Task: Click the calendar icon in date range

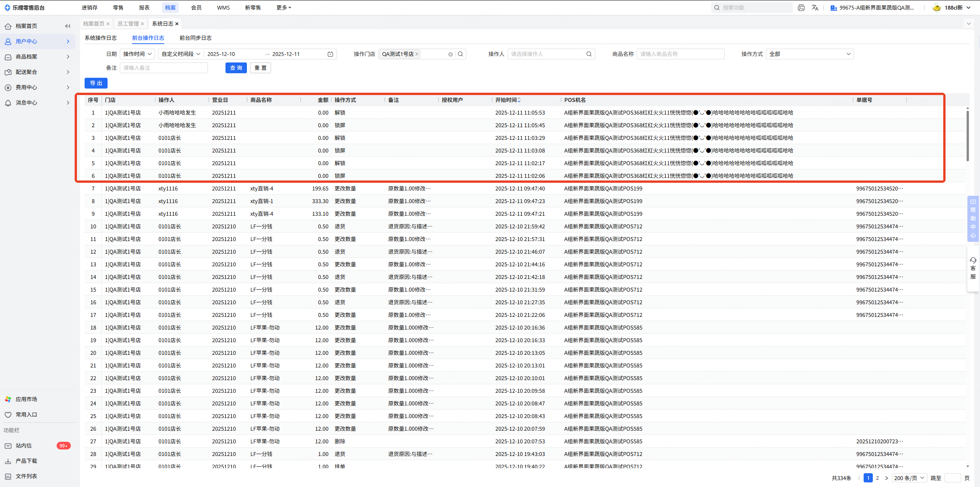Action: tap(330, 54)
